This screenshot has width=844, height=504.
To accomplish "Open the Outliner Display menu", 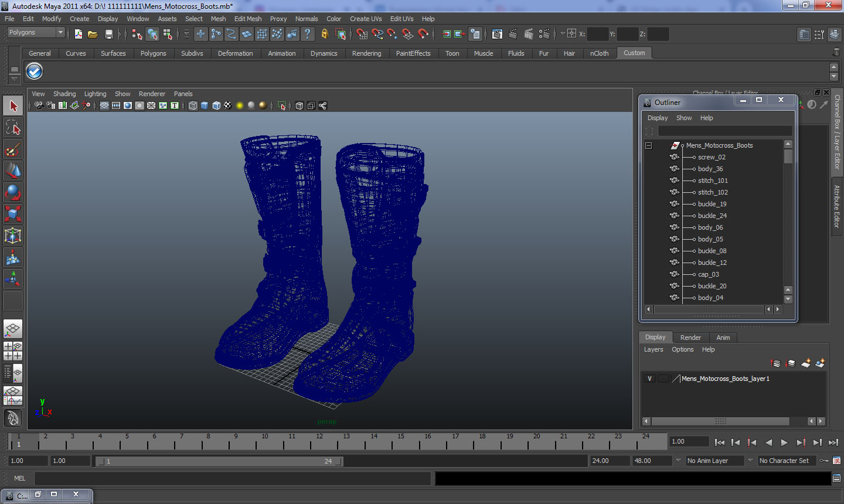I will [658, 118].
